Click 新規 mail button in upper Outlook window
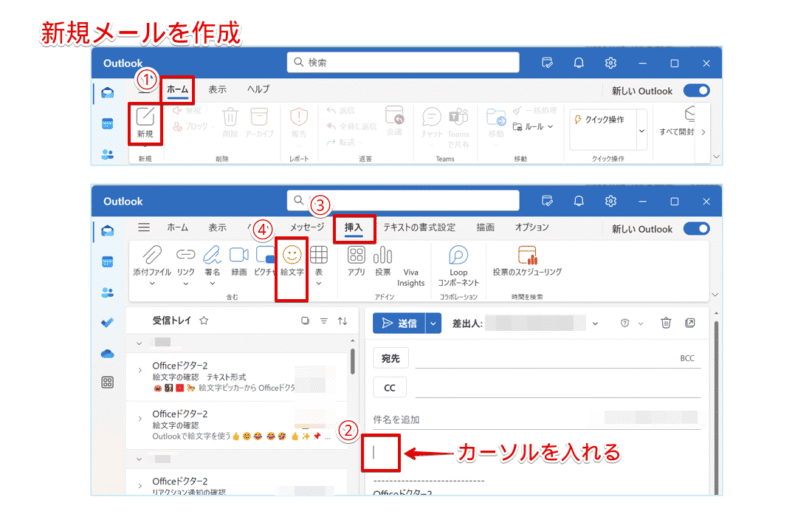The width and height of the screenshot is (812, 517). coord(145,123)
